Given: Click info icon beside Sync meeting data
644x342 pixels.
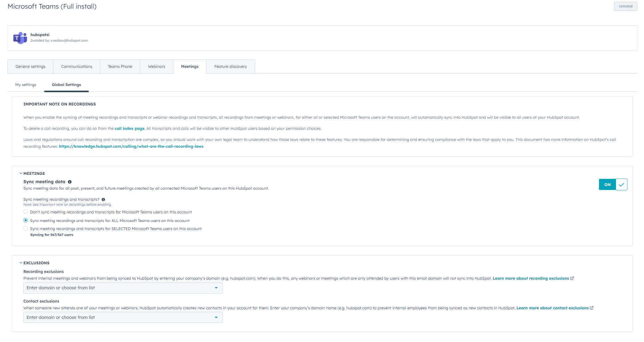Looking at the screenshot, I should coord(70,182).
